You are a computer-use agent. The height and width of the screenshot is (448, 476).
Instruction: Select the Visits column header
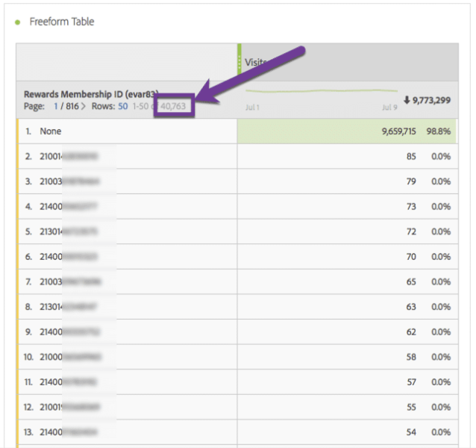tap(350, 62)
